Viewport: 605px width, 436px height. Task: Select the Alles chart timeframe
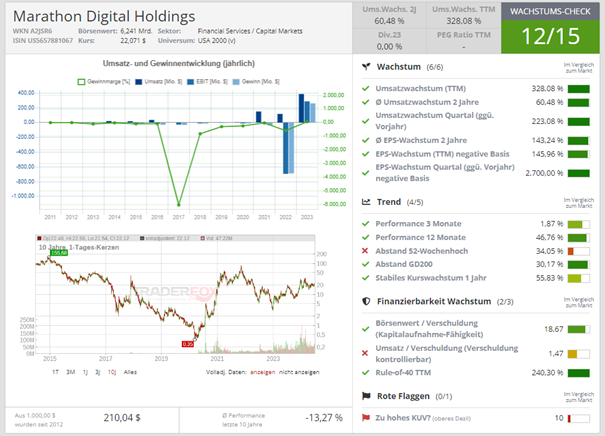[x=130, y=372]
